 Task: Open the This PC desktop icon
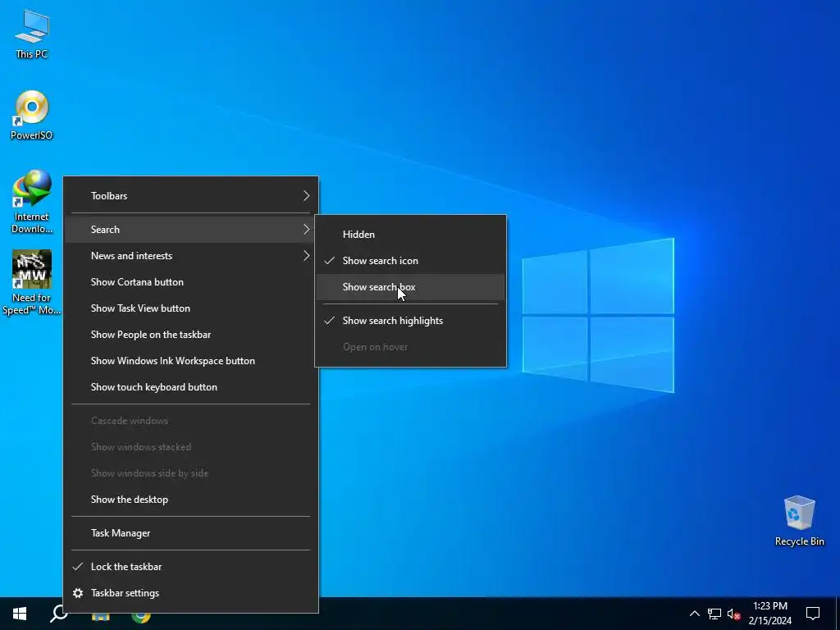pyautogui.click(x=32, y=34)
